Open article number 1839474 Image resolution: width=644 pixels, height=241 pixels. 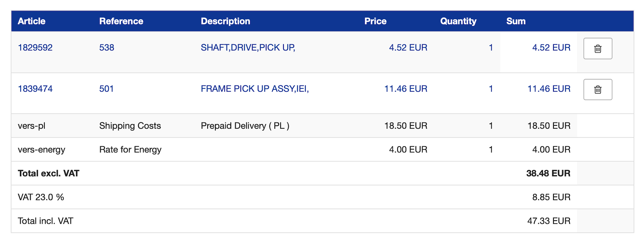35,89
